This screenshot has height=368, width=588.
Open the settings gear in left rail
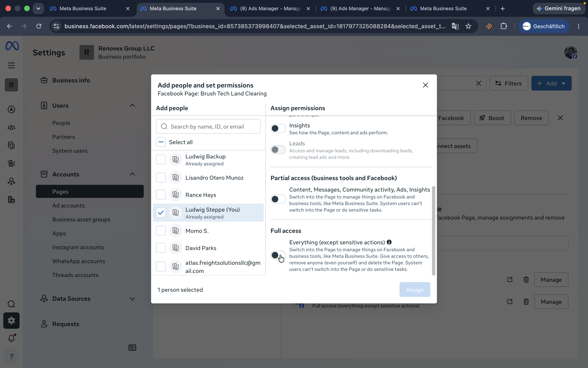point(11,321)
